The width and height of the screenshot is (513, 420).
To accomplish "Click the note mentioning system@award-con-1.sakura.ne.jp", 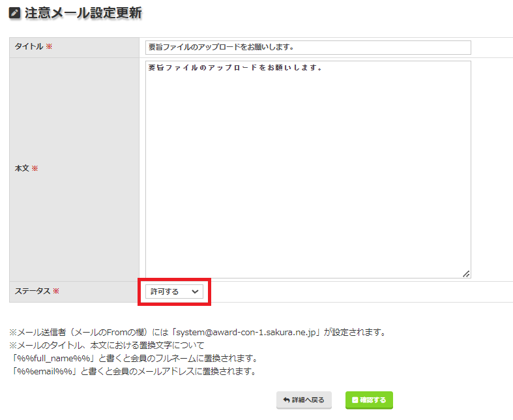I will 198,332.
